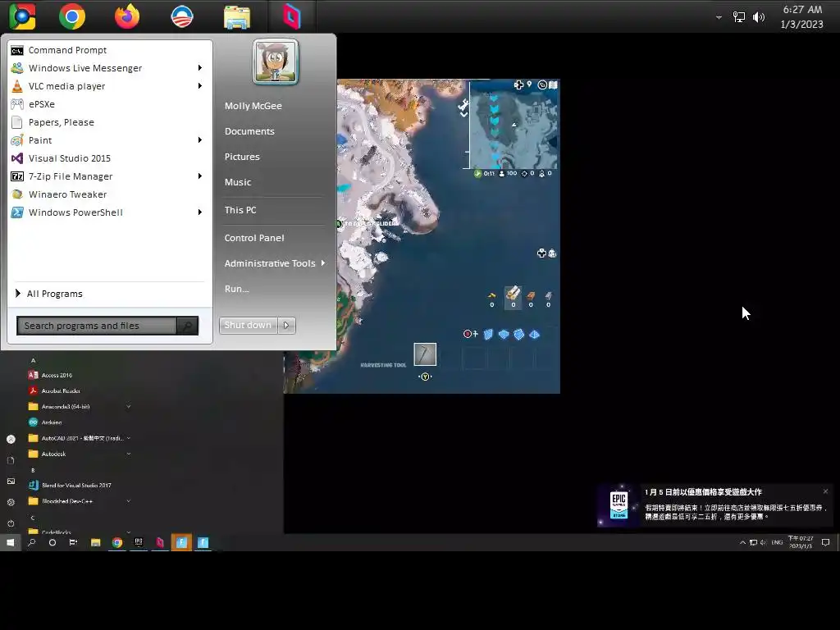The width and height of the screenshot is (840, 630).
Task: Open the Pictures icon in Windows 10 start rail
Action: 11,481
